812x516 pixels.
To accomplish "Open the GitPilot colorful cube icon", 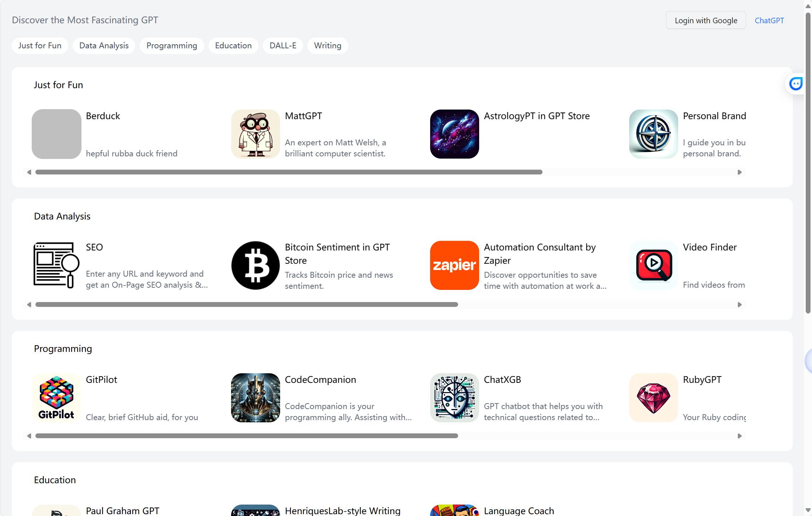I will click(56, 398).
